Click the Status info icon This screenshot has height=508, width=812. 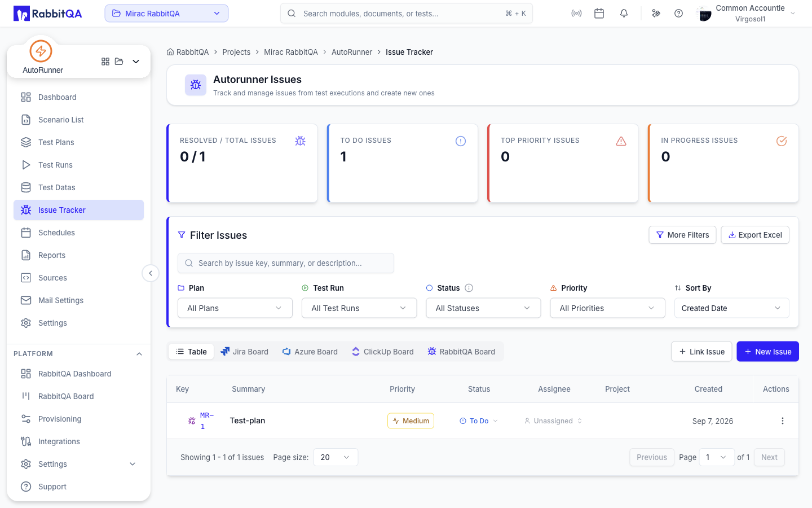tap(469, 288)
